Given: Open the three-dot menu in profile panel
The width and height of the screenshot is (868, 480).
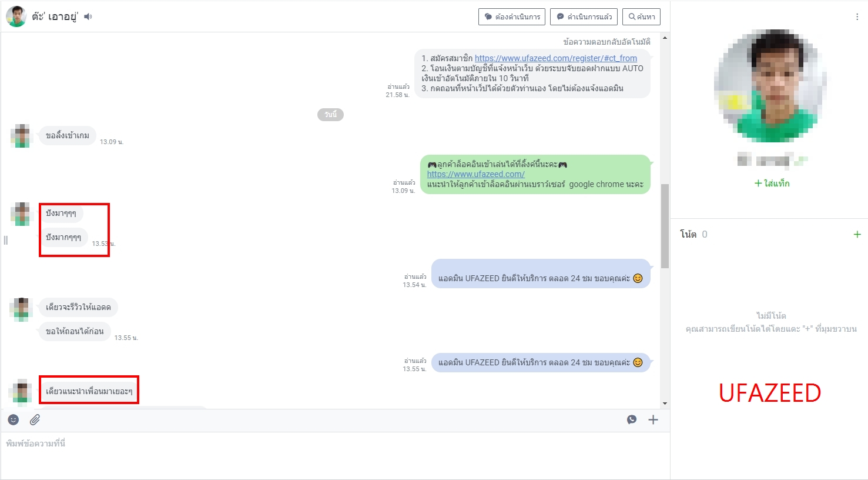Looking at the screenshot, I should (857, 17).
